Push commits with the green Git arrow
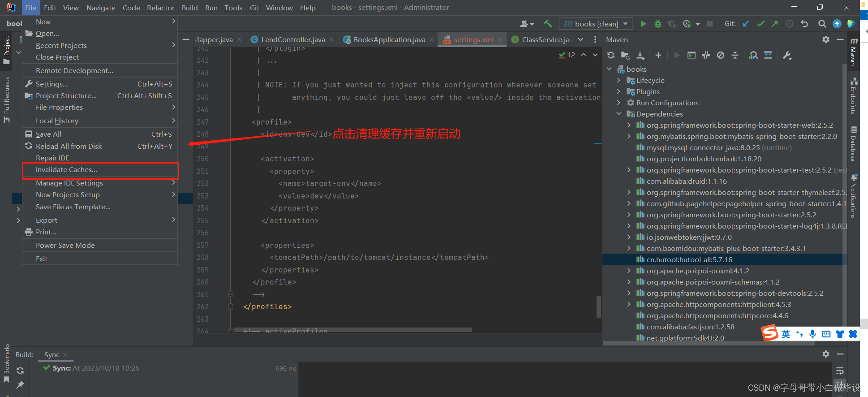The height and width of the screenshot is (397, 868). pyautogui.click(x=775, y=24)
